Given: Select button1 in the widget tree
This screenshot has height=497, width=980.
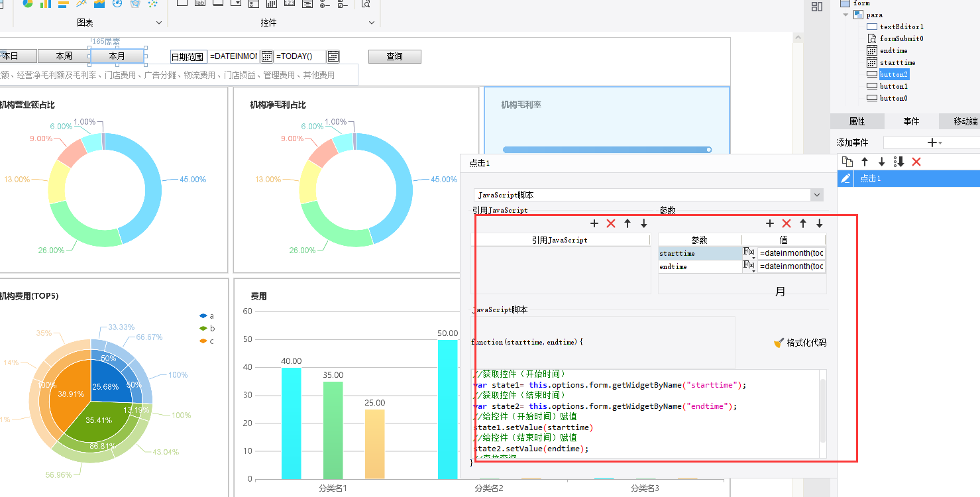Looking at the screenshot, I should 894,86.
